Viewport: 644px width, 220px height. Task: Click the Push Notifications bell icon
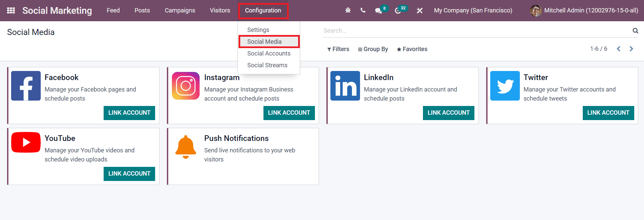click(x=186, y=147)
